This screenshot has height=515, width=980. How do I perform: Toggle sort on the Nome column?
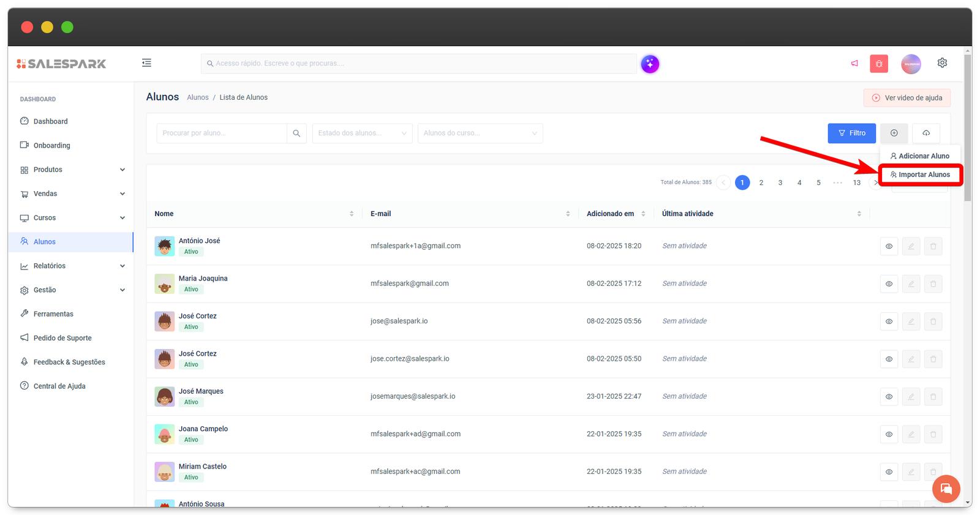[x=351, y=214]
